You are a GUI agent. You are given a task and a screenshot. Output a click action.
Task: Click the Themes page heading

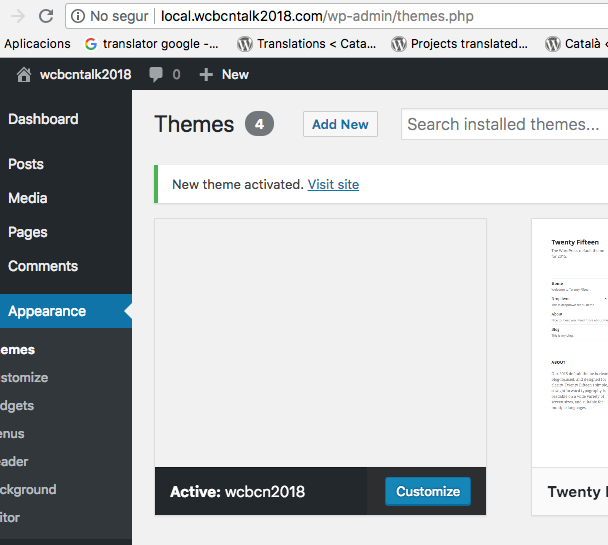(194, 124)
